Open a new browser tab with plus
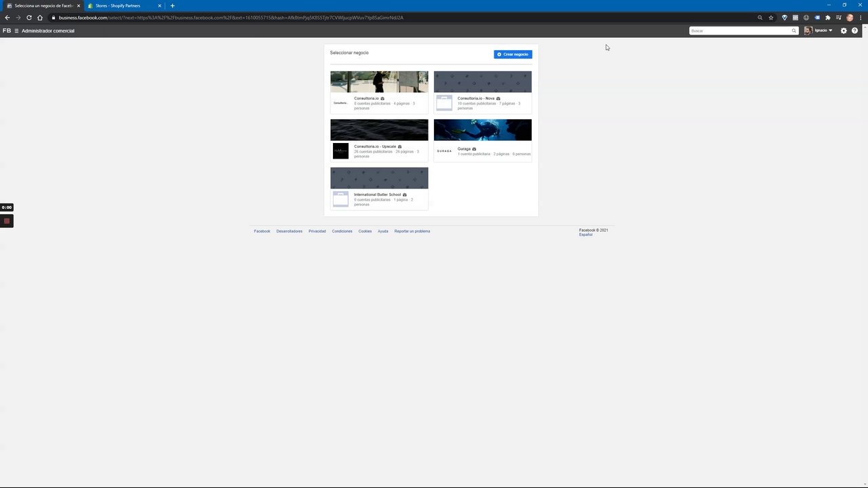The width and height of the screenshot is (868, 488). tap(172, 5)
